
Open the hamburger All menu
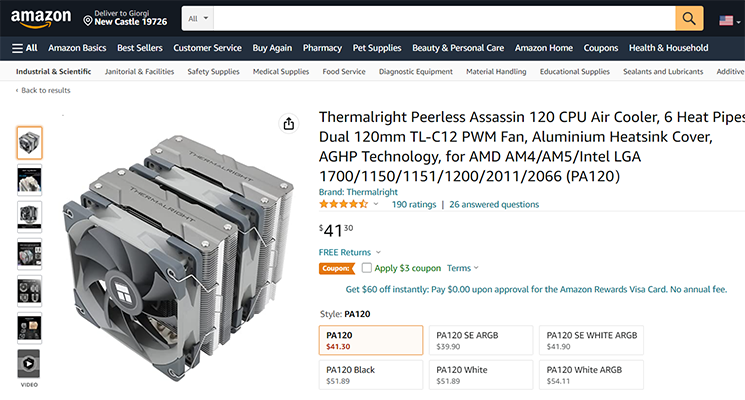(x=25, y=48)
